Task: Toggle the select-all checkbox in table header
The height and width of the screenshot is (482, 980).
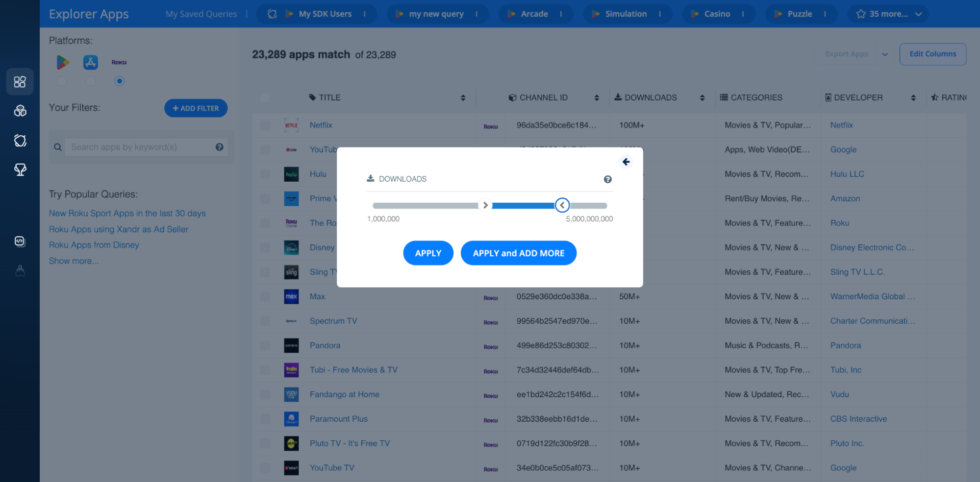Action: point(265,98)
